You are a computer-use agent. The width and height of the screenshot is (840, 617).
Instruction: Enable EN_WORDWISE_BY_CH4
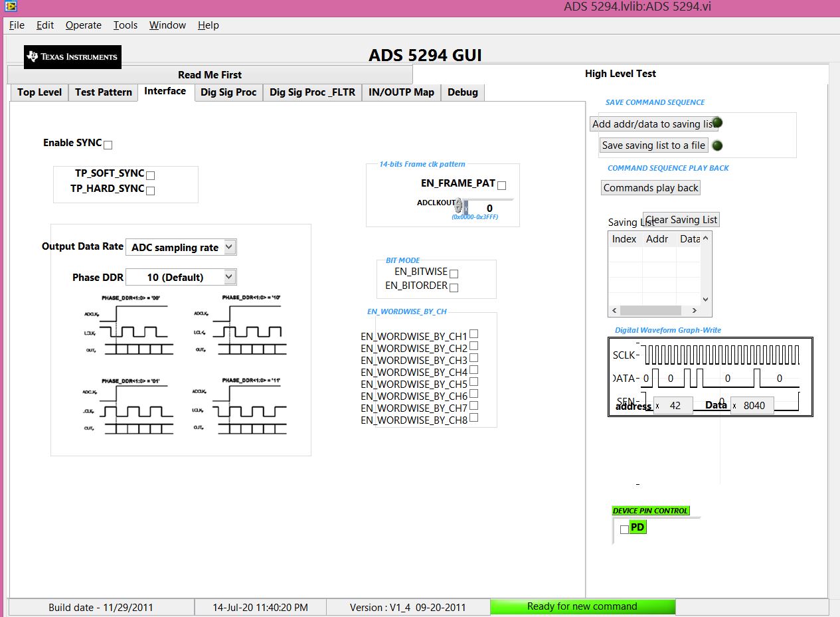[474, 370]
